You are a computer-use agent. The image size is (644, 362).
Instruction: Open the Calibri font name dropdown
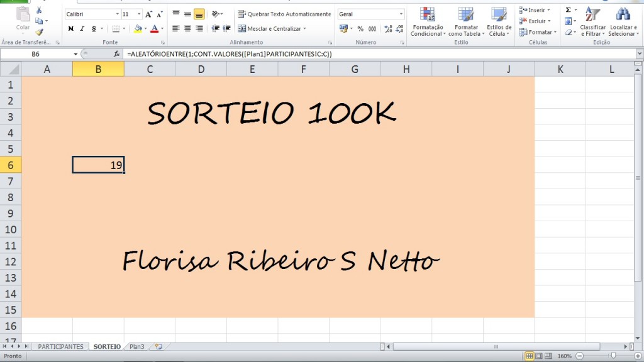point(117,13)
